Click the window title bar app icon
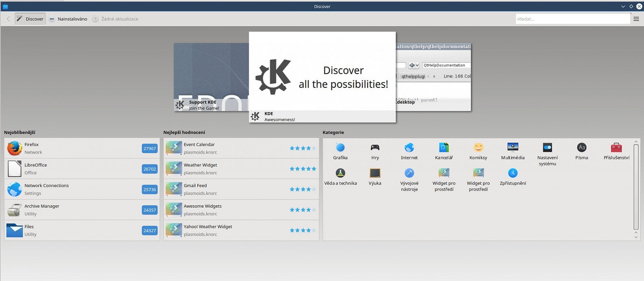The height and width of the screenshot is (281, 644). coord(5,6)
